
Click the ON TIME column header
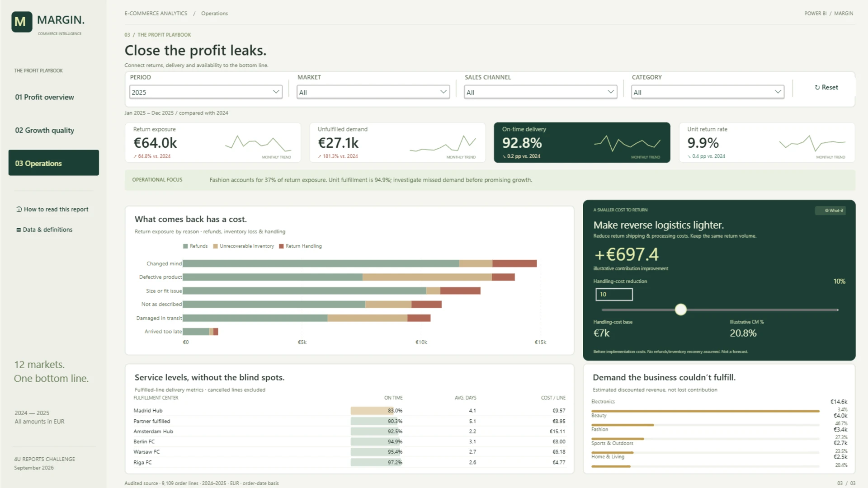pos(393,398)
